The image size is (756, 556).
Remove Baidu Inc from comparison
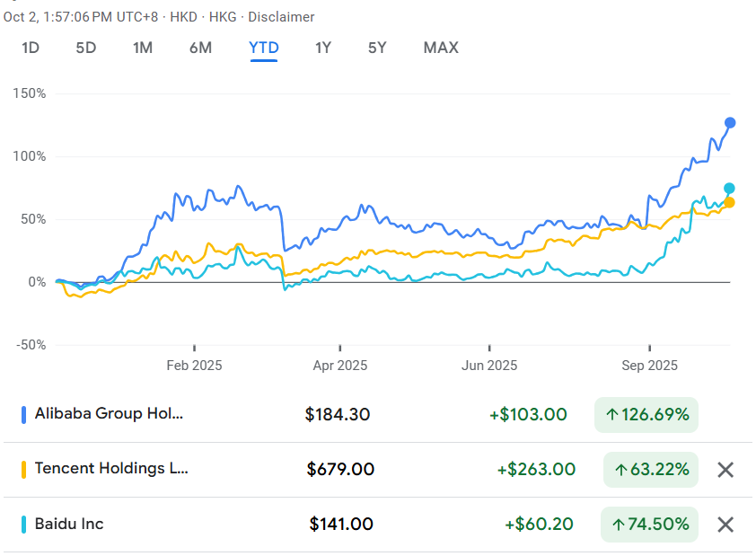point(726,525)
